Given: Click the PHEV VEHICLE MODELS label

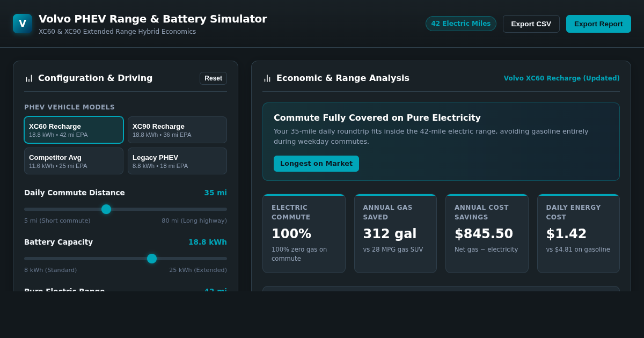Looking at the screenshot, I should tap(69, 107).
